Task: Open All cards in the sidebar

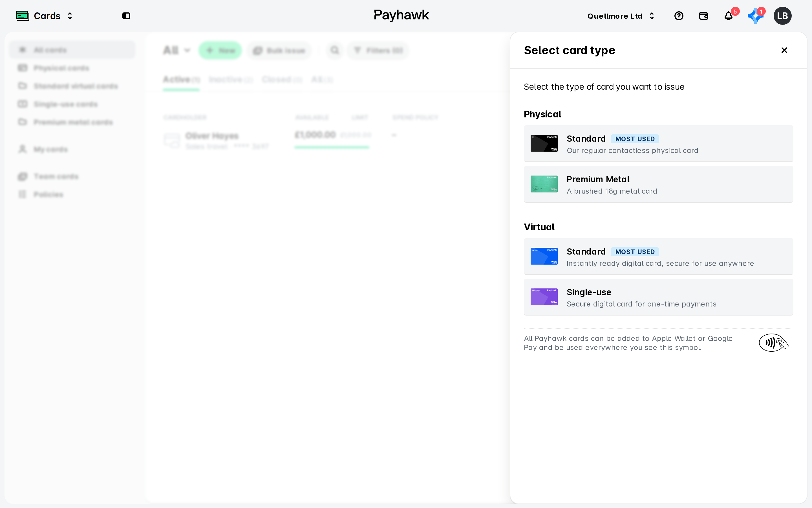Action: 72,50
